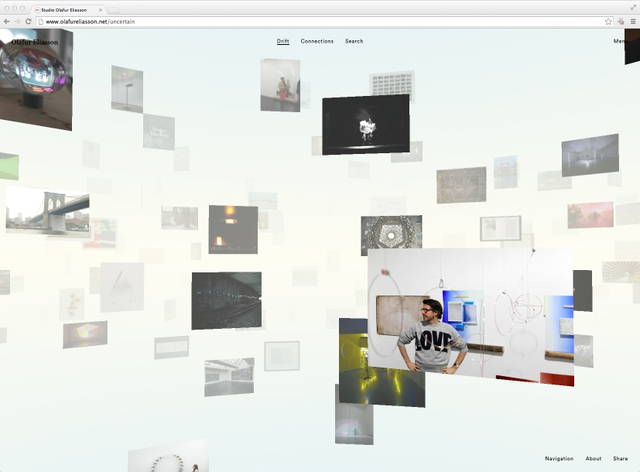The width and height of the screenshot is (640, 472).
Task: Open the lamp in white room thumbnail
Action: pos(127,89)
